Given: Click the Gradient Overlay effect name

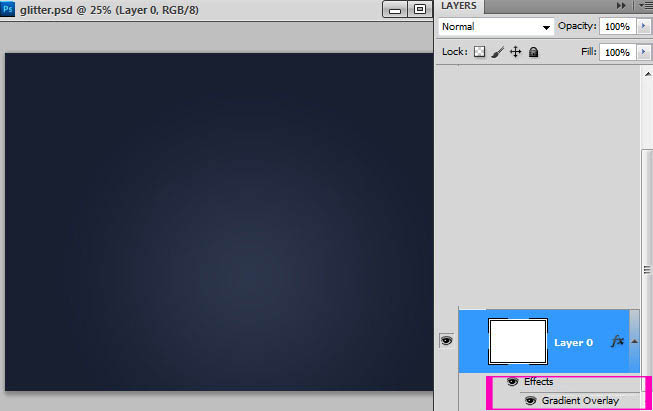Looking at the screenshot, I should [x=580, y=401].
